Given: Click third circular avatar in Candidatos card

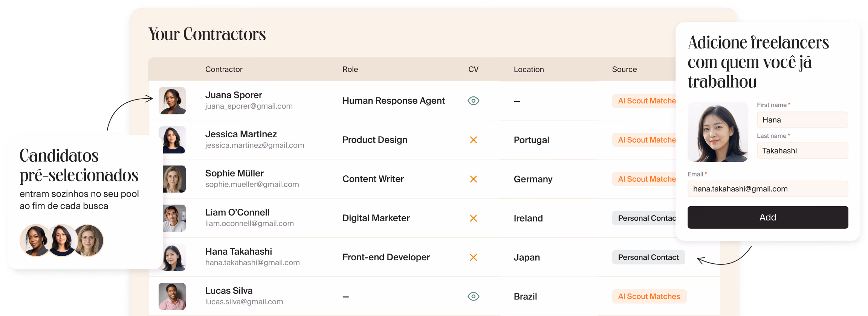Looking at the screenshot, I should pos(89,241).
